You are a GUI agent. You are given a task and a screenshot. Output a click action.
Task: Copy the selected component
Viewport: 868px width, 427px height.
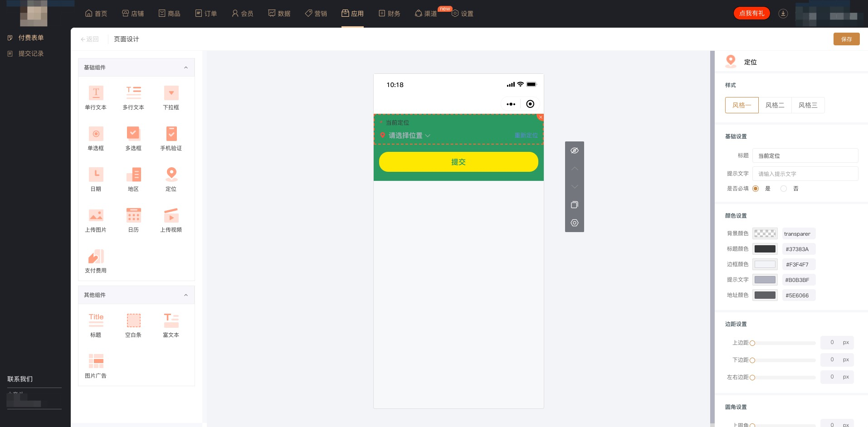[575, 205]
